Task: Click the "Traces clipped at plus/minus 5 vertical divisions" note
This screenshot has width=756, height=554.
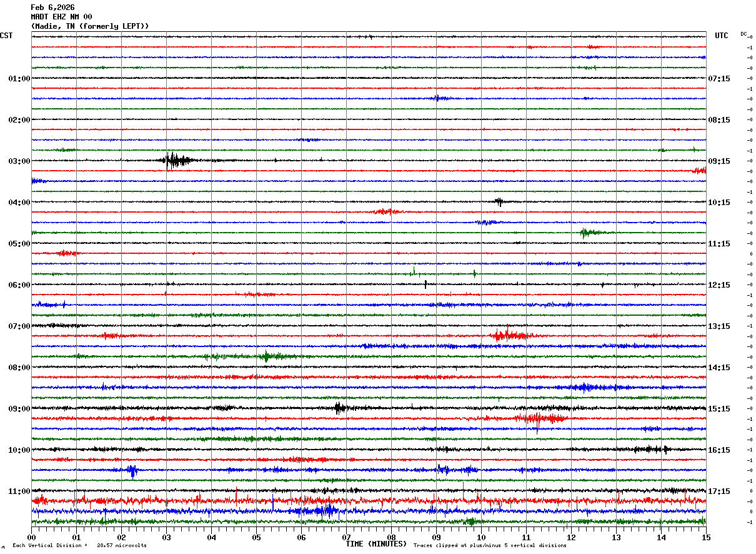Action: 490,545
